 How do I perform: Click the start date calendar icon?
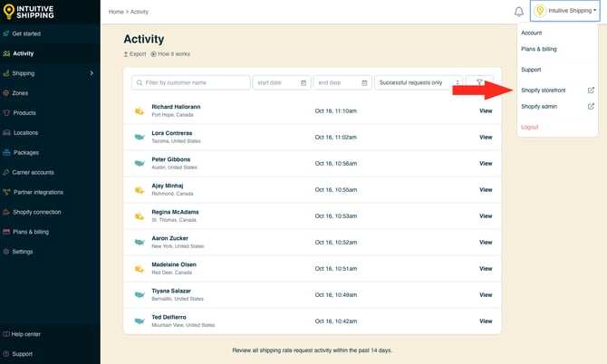(x=303, y=82)
